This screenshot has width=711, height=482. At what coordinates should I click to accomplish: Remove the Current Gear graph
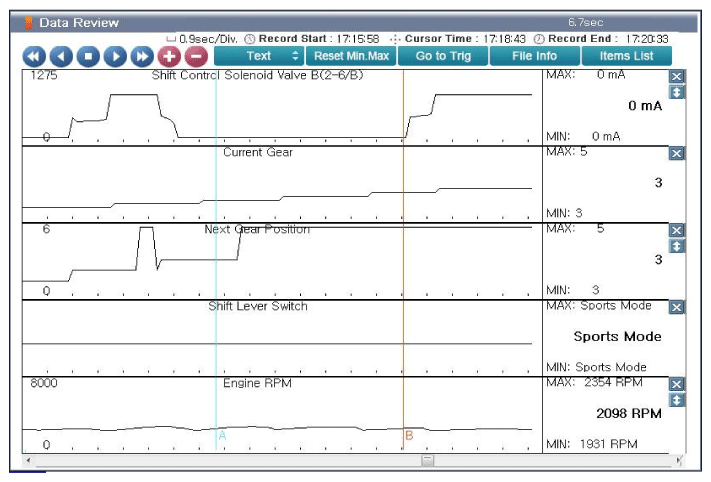tap(677, 154)
